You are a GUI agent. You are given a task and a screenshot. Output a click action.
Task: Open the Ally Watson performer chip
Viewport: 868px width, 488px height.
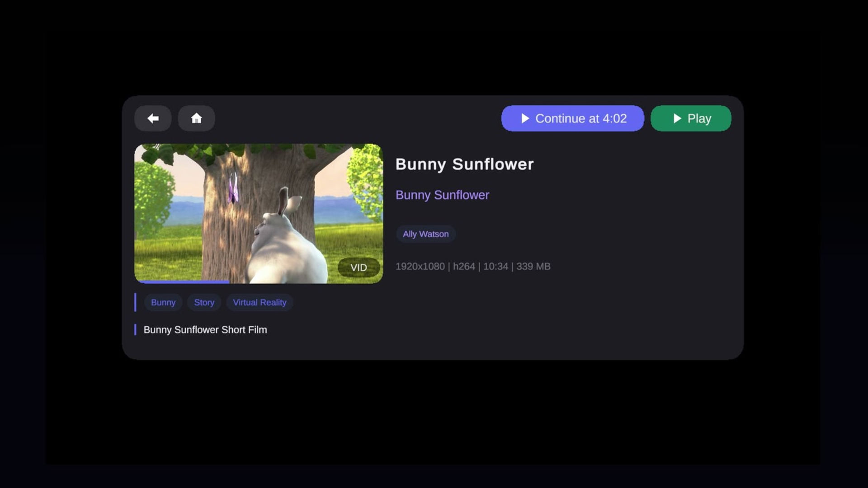point(426,234)
